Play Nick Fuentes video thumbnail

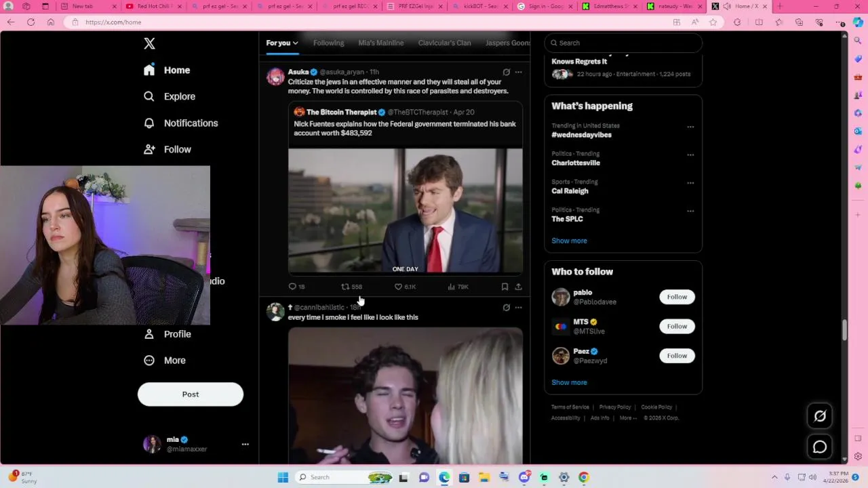(406, 211)
